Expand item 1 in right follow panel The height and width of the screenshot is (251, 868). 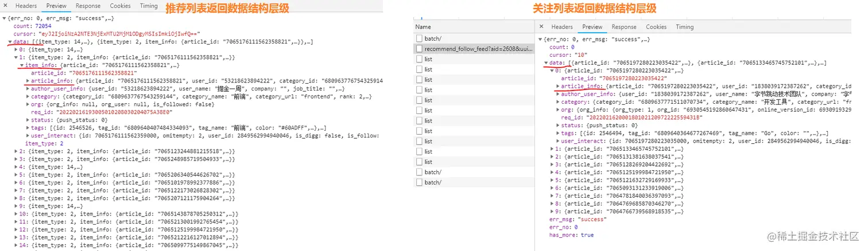(x=552, y=149)
